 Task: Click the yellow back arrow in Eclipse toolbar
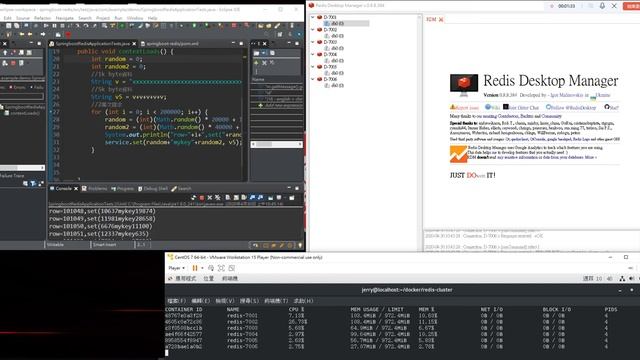click(30, 35)
